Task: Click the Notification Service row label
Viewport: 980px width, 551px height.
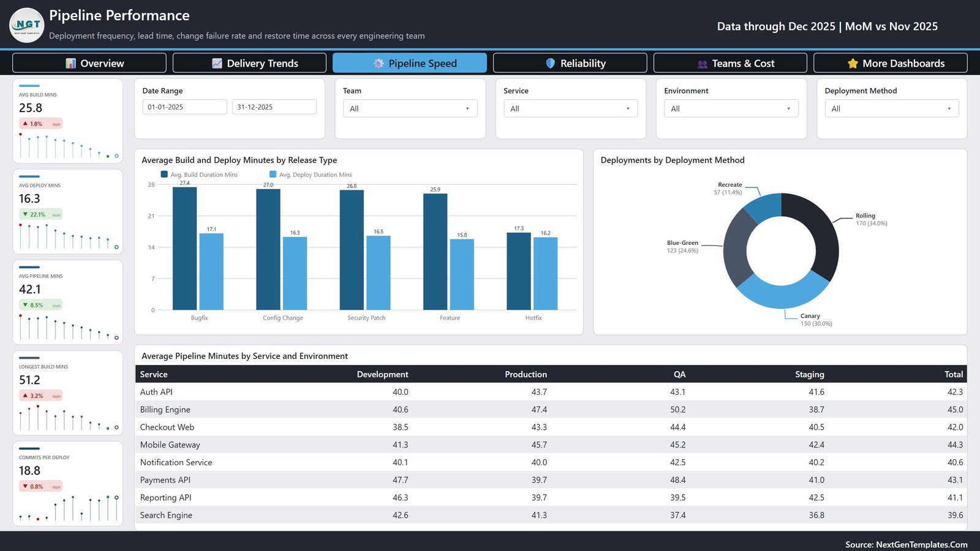Action: [x=176, y=462]
